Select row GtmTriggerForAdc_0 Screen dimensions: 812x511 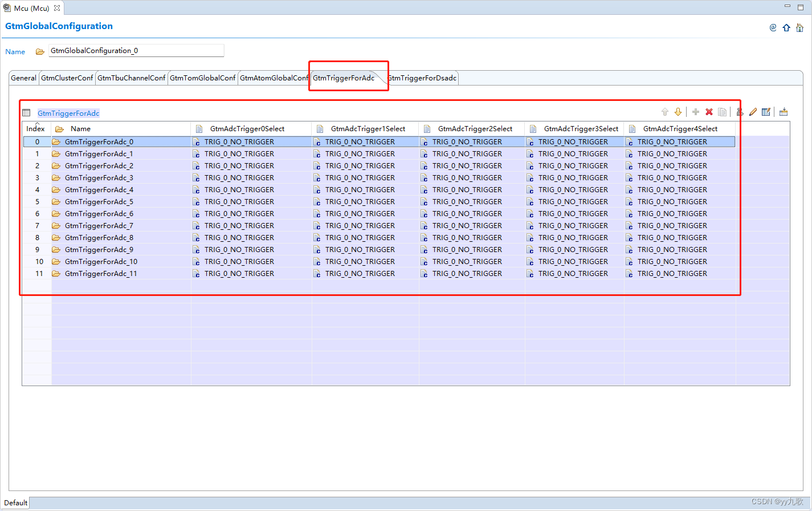coord(379,142)
